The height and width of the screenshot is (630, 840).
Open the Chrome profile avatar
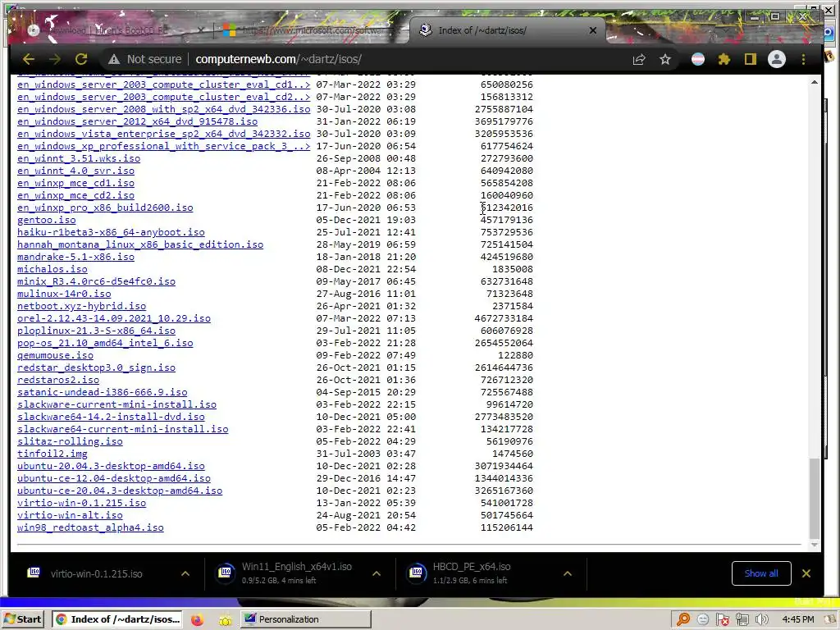click(777, 59)
